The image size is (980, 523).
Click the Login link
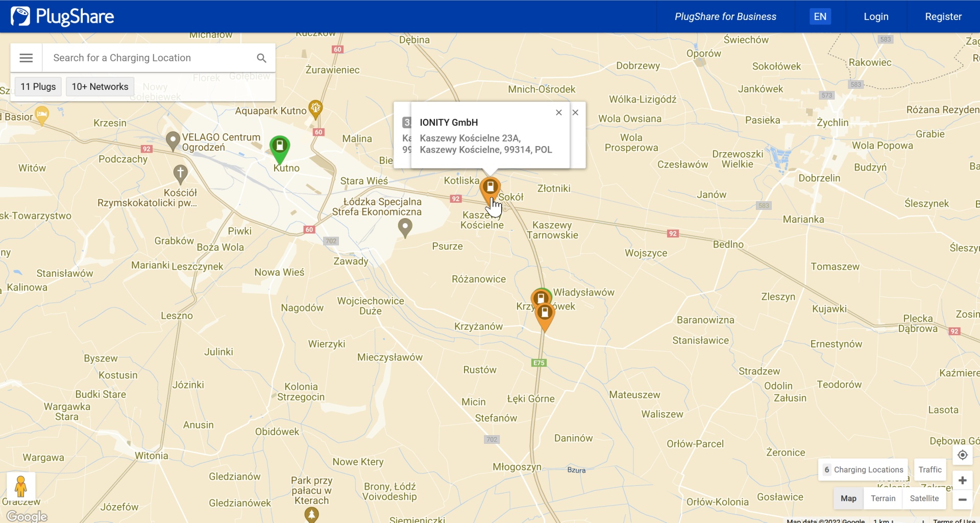point(876,16)
